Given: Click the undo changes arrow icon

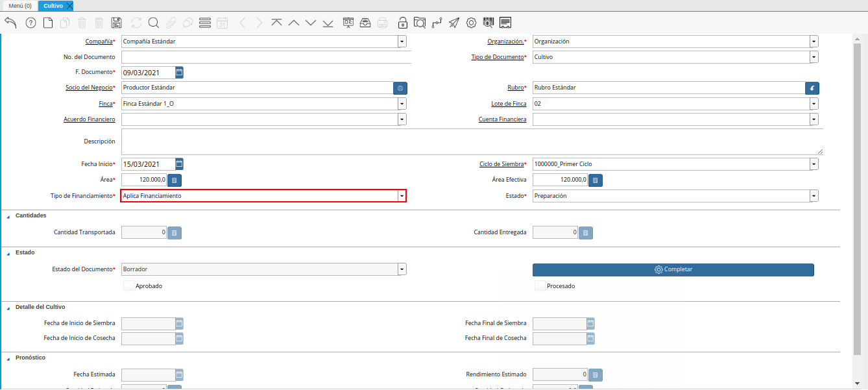Looking at the screenshot, I should [x=10, y=23].
